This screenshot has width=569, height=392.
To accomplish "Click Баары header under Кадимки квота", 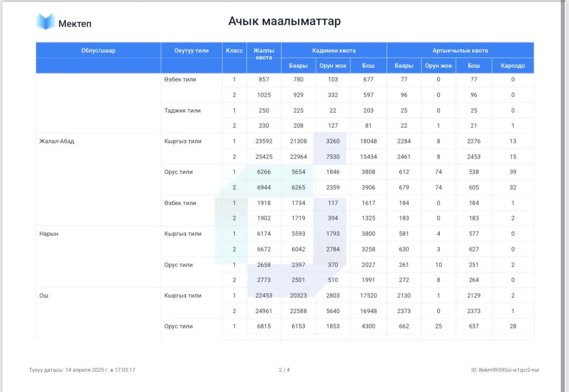I will [298, 65].
